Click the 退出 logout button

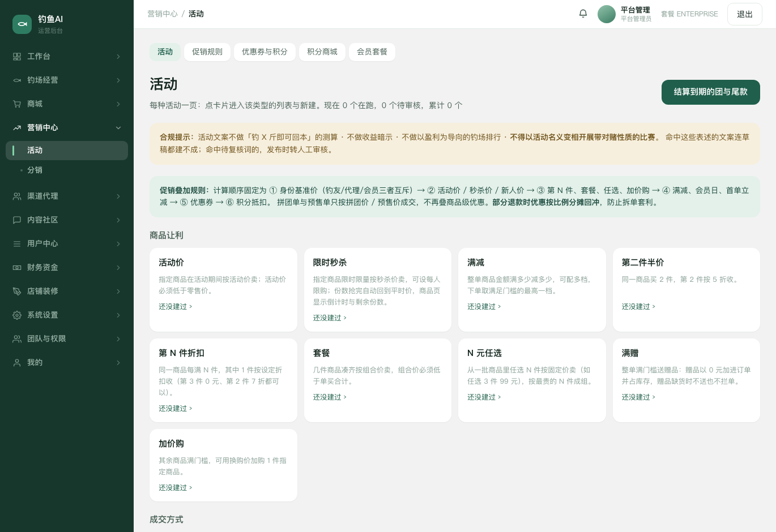[745, 14]
